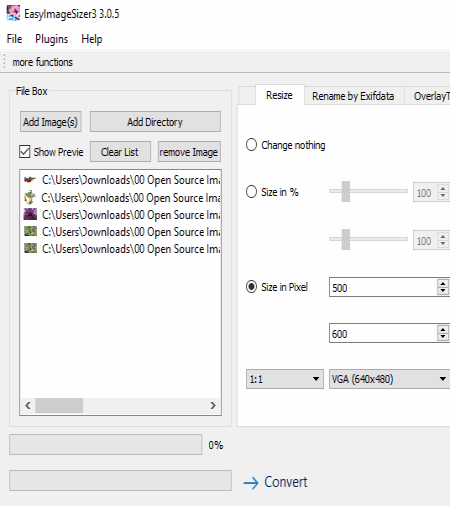
Task: Click the Add Directory button
Action: 155,122
